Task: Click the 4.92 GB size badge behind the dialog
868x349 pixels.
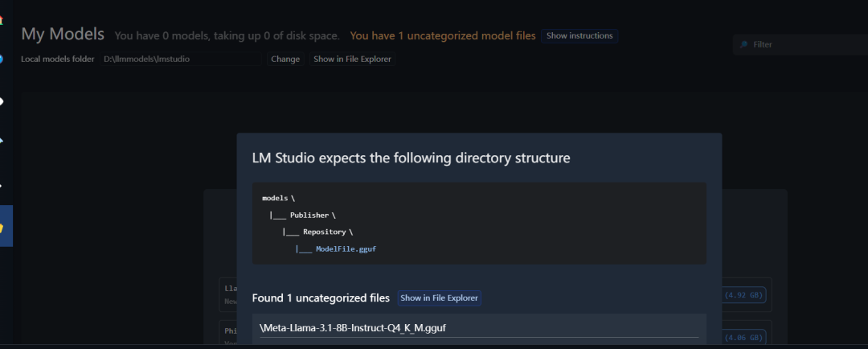Action: coord(744,295)
